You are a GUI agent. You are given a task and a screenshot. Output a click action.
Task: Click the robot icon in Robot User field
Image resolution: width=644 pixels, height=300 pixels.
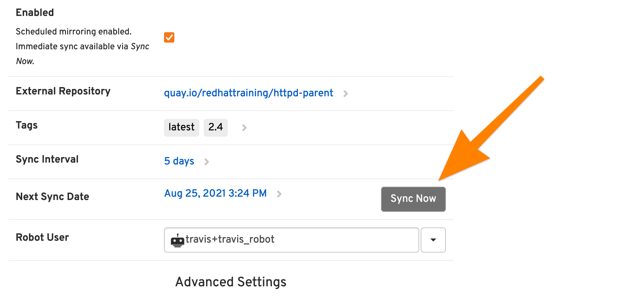[x=177, y=240]
